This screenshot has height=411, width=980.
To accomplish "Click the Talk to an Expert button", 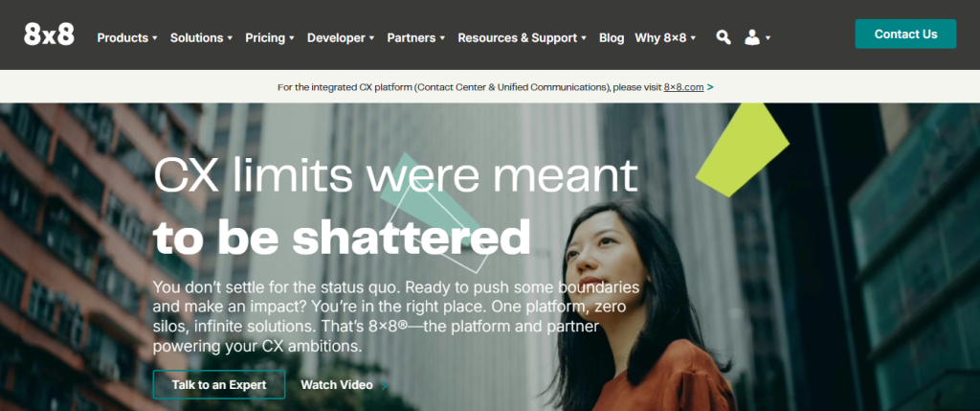I will 219,385.
